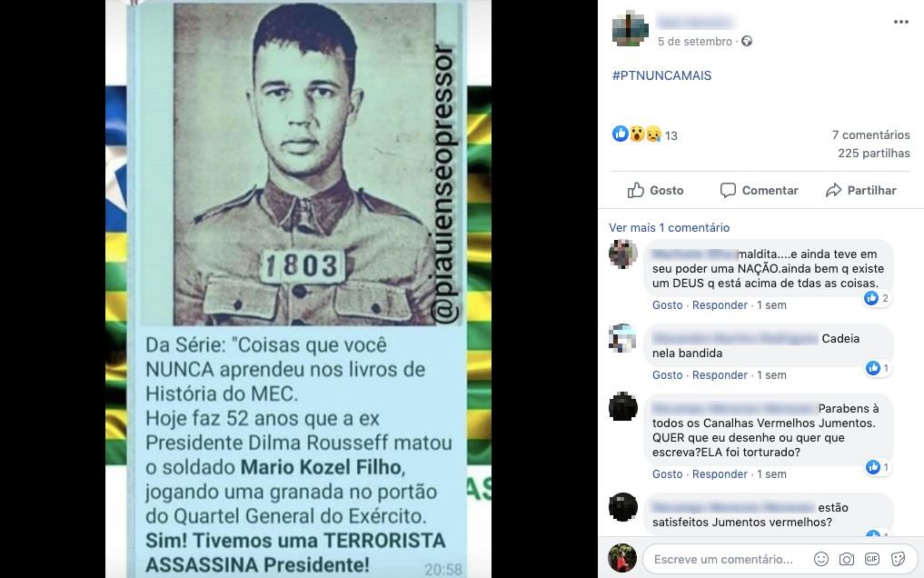This screenshot has width=924, height=578.
Task: Open the post author's profile picture
Action: [x=630, y=28]
